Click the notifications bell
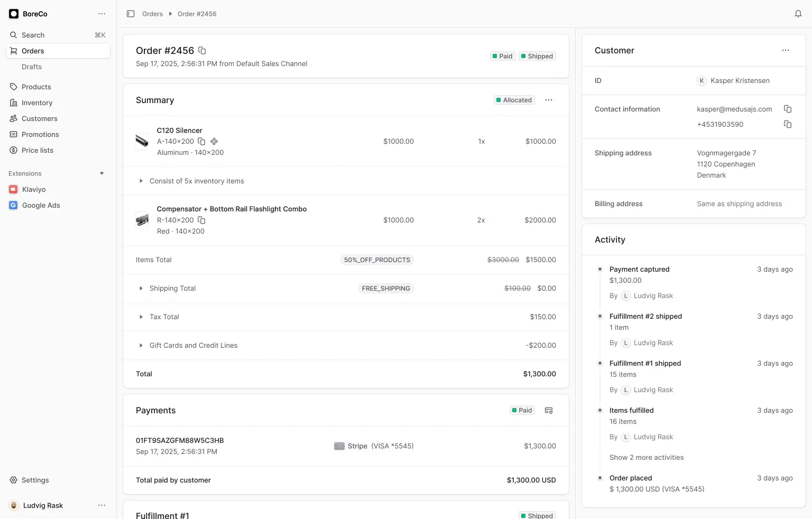The width and height of the screenshot is (812, 519). [798, 13]
